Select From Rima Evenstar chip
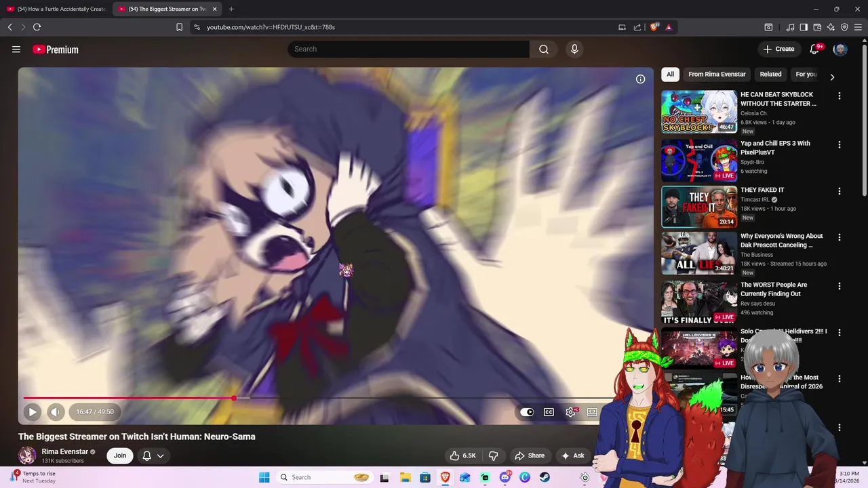Image resolution: width=868 pixels, height=488 pixels. tap(717, 75)
